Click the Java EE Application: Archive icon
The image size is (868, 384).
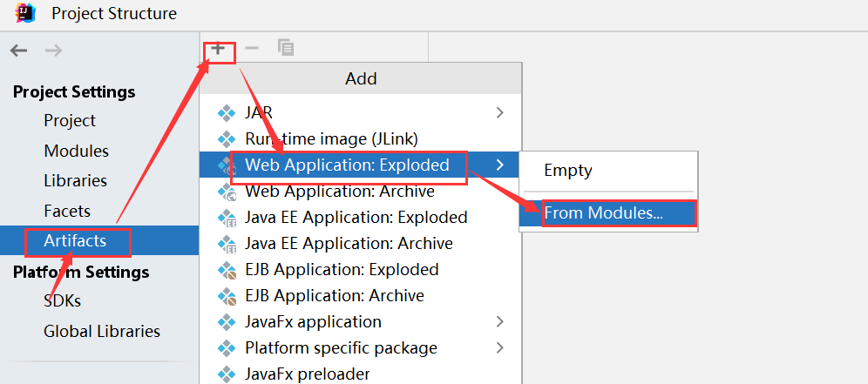(x=227, y=244)
